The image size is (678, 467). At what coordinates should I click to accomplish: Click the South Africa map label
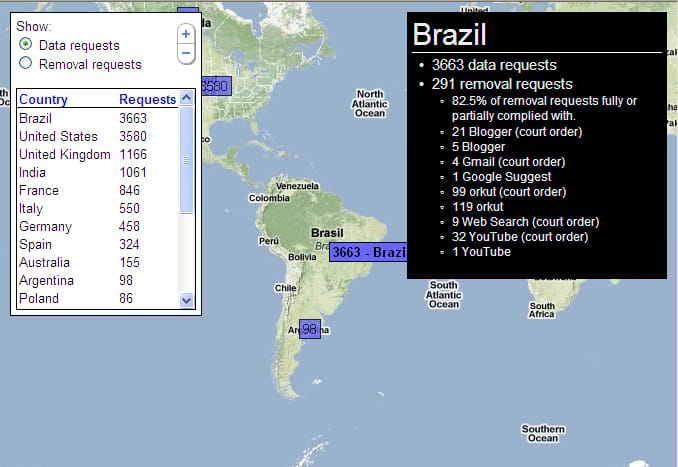pyautogui.click(x=541, y=310)
